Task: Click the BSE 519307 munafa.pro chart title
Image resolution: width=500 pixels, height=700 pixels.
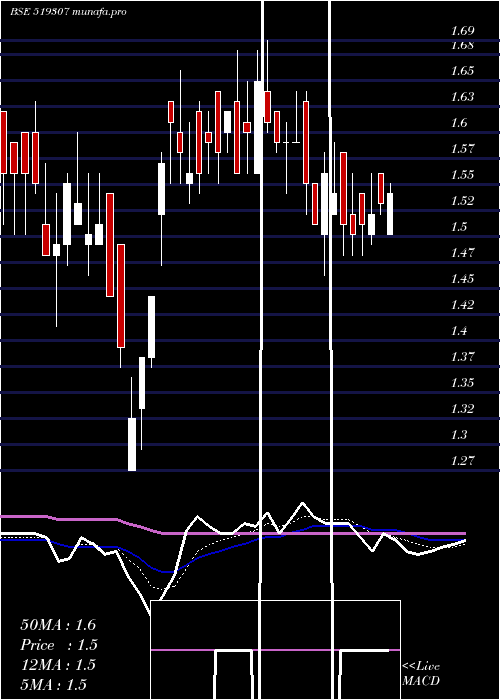Action: click(x=68, y=12)
